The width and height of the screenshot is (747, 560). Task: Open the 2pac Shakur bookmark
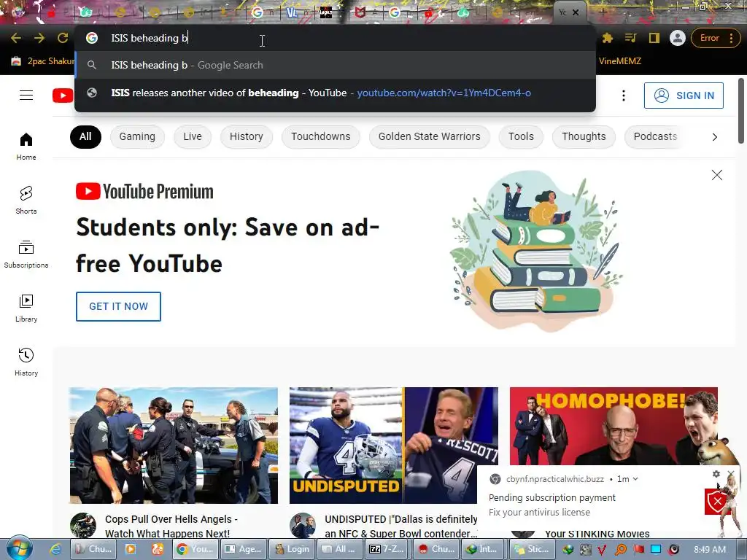42,61
